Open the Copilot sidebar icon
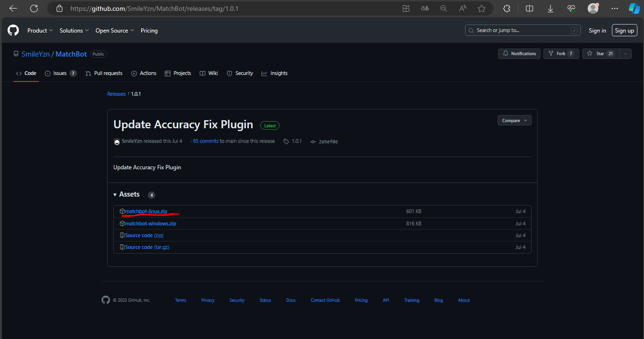This screenshot has height=339, width=644. coord(634,8)
